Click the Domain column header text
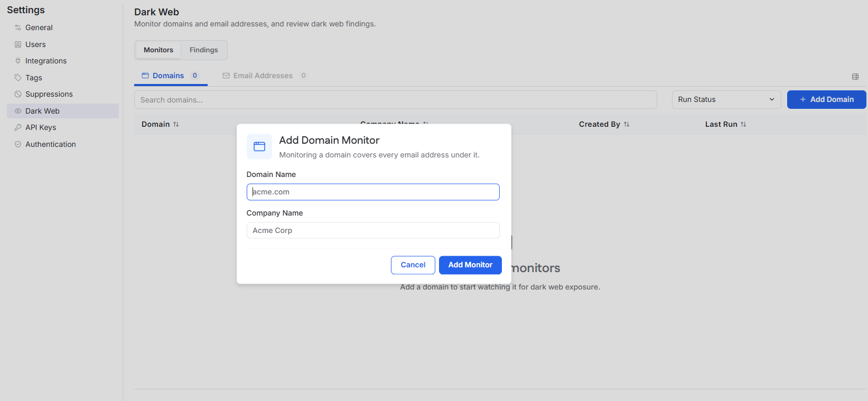 click(x=155, y=124)
